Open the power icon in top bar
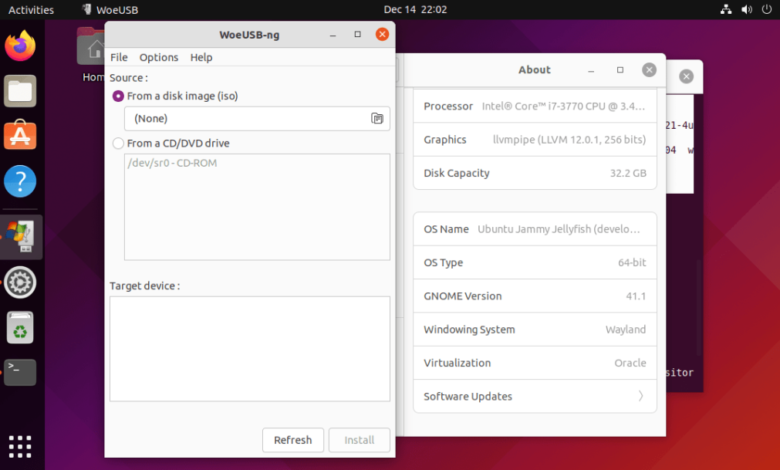This screenshot has height=470, width=780. [x=767, y=9]
